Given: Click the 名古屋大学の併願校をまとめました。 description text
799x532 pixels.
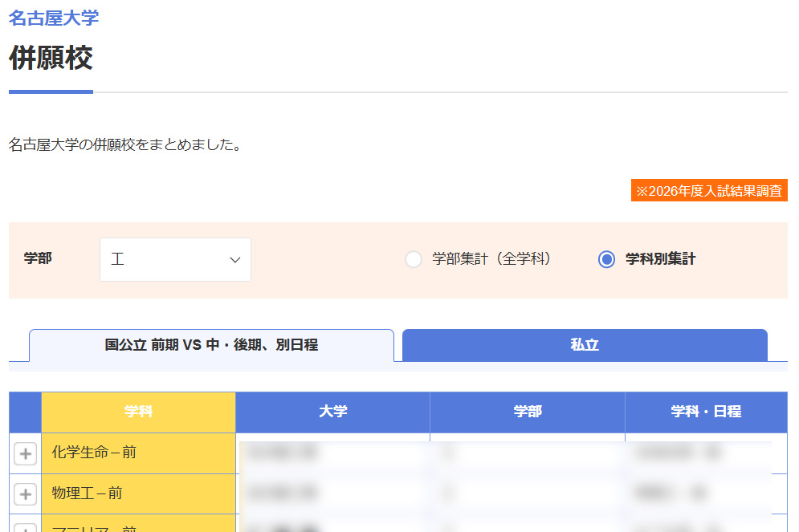Looking at the screenshot, I should [124, 145].
